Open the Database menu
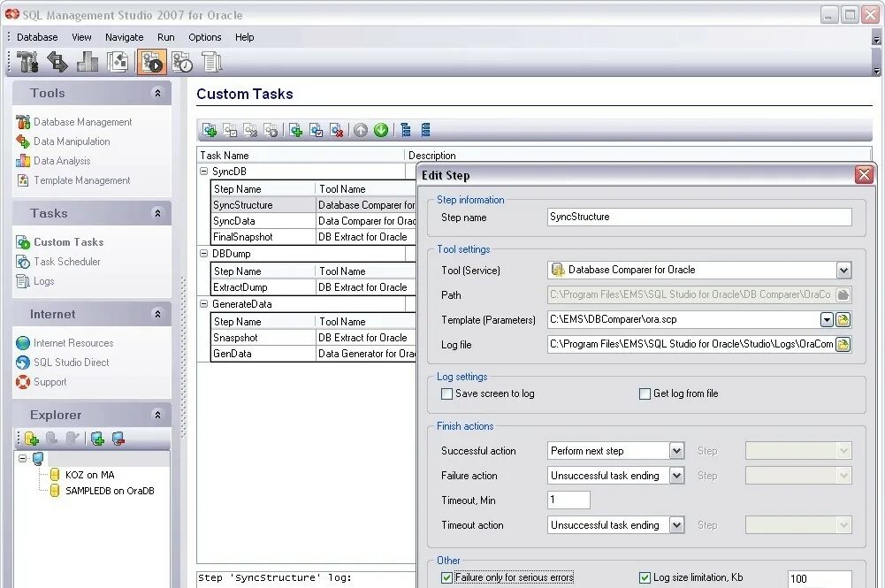This screenshot has width=885, height=588. [x=37, y=37]
